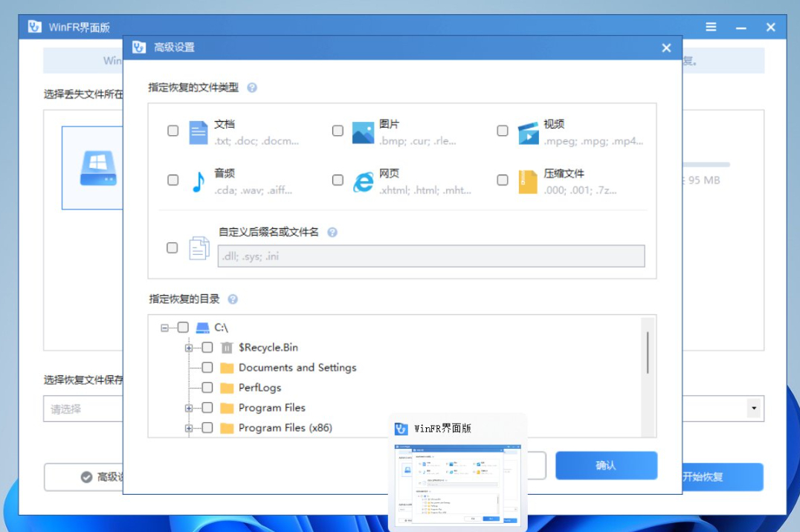
Task: Click the video clapperboard icon
Action: (529, 133)
